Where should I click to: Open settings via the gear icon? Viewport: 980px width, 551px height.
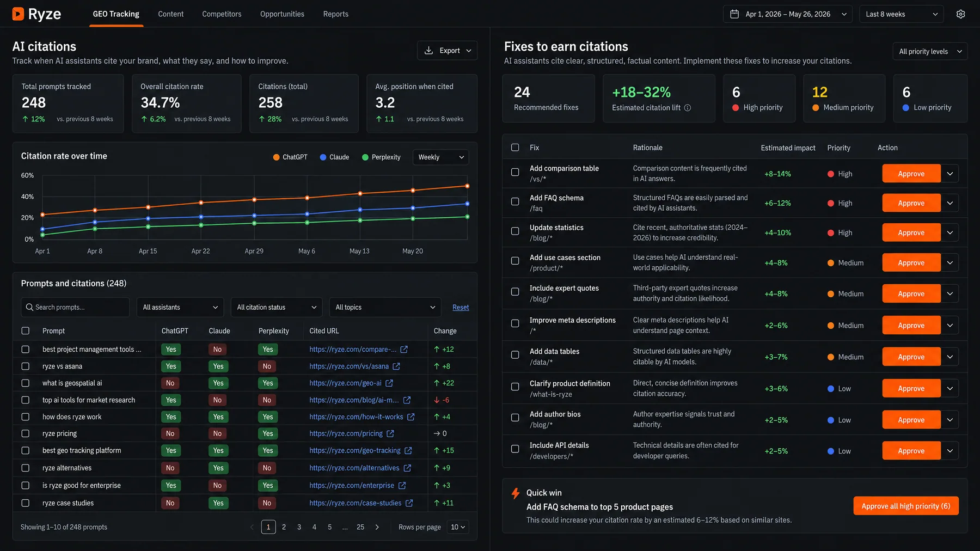pos(960,14)
